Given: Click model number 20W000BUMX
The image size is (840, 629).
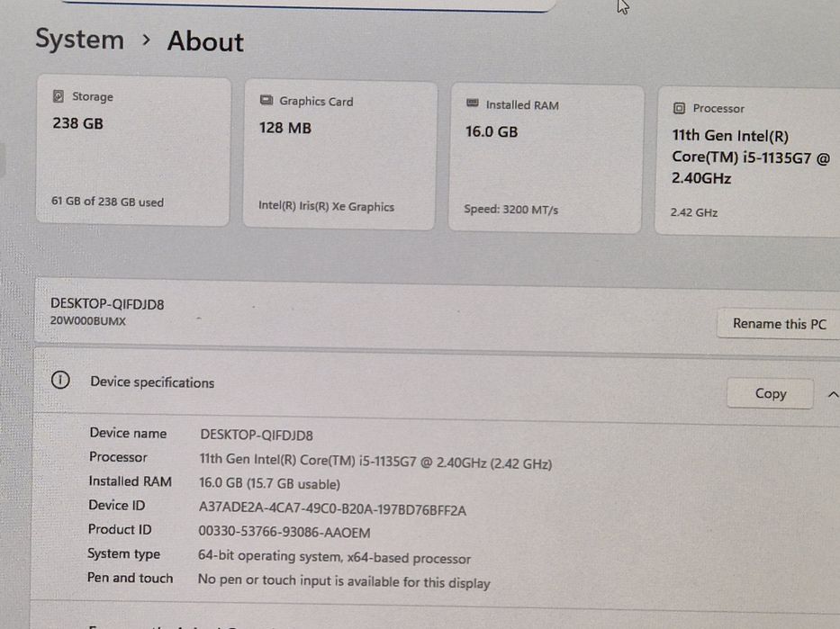Looking at the screenshot, I should click(x=88, y=321).
